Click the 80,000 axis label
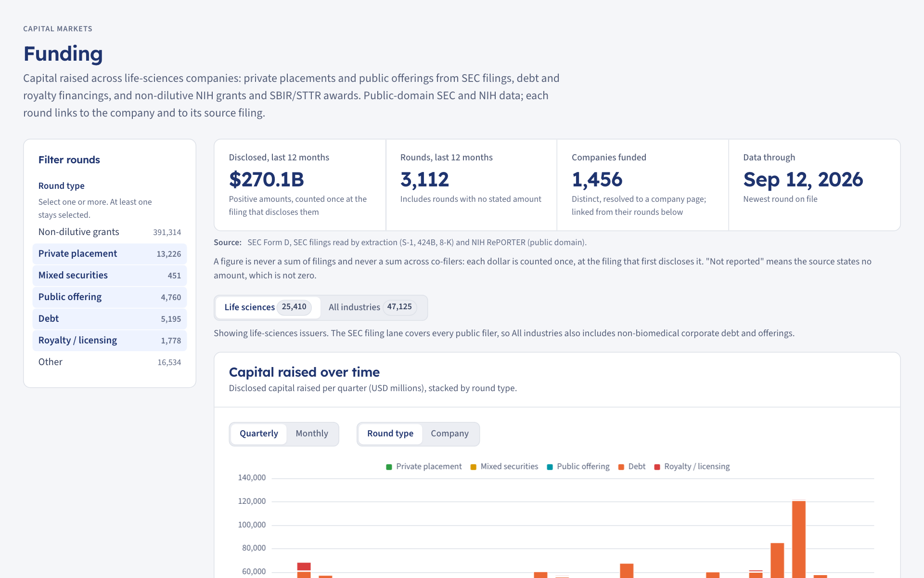The width and height of the screenshot is (924, 578). click(254, 548)
